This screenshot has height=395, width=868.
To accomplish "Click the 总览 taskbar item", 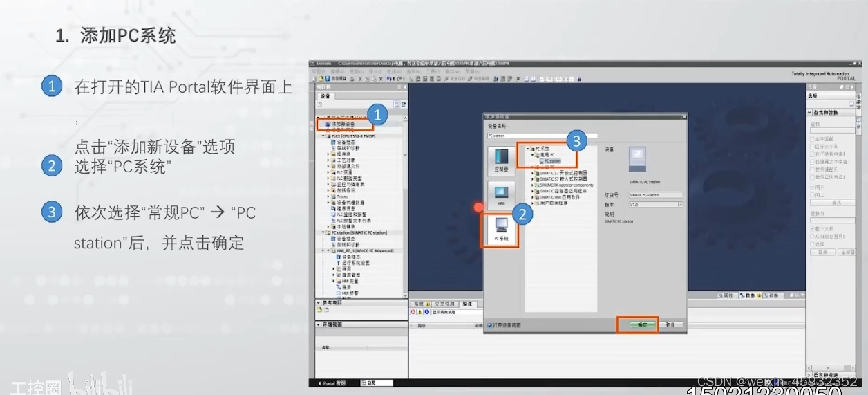I will point(377,383).
